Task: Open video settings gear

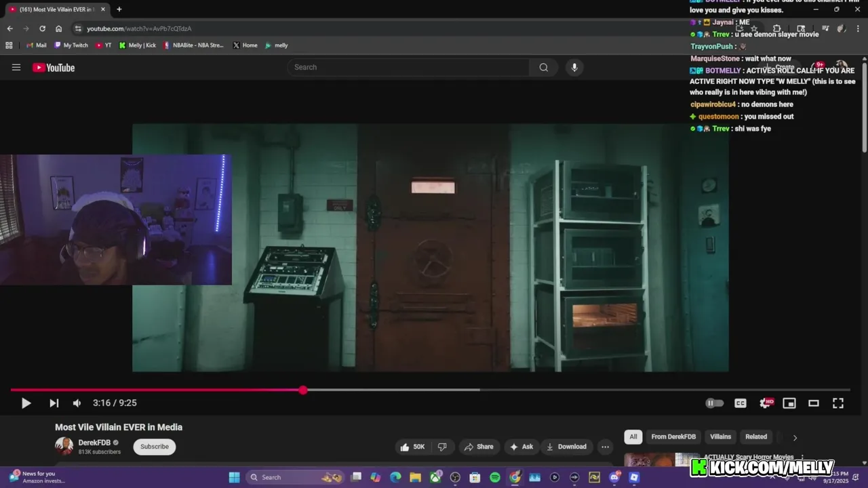Action: pos(766,403)
